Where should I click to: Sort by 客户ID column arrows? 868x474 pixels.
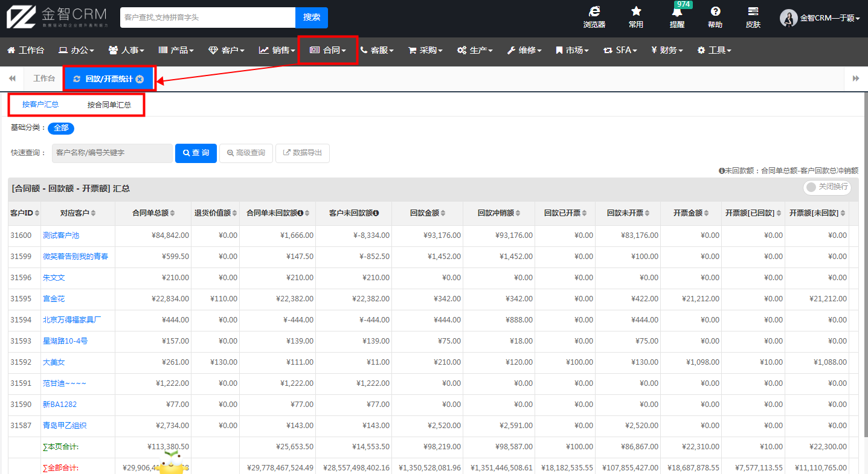pos(37,213)
